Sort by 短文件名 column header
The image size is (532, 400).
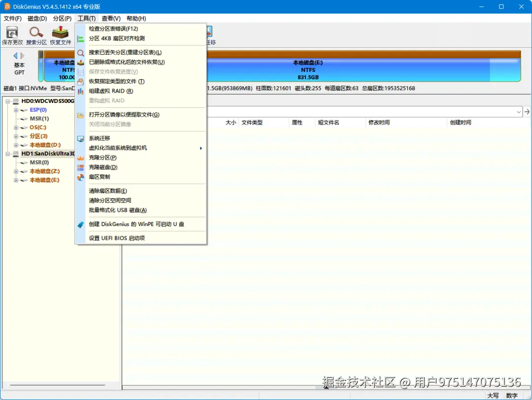tap(329, 123)
